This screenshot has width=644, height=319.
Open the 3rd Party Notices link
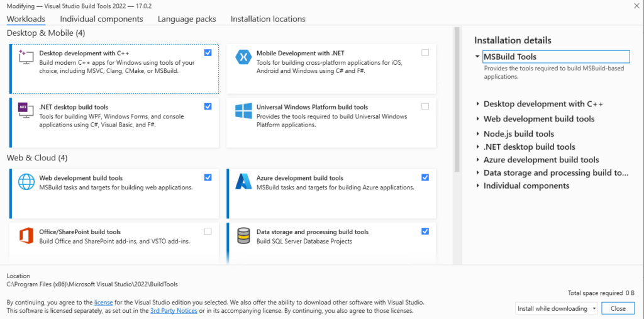tap(174, 311)
